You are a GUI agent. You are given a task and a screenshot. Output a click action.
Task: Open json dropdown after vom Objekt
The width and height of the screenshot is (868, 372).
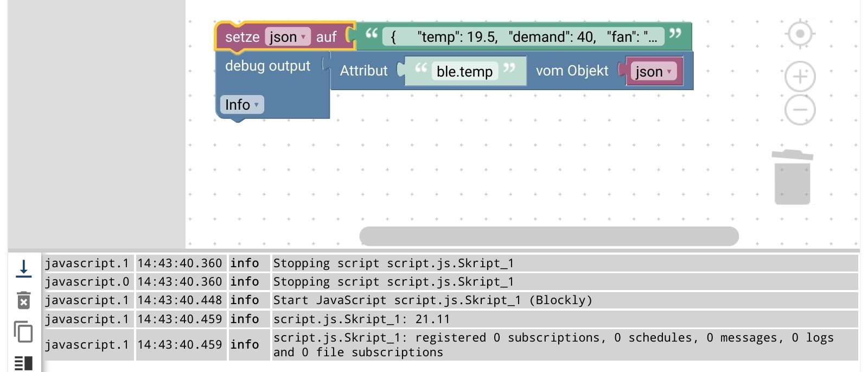pyautogui.click(x=653, y=71)
